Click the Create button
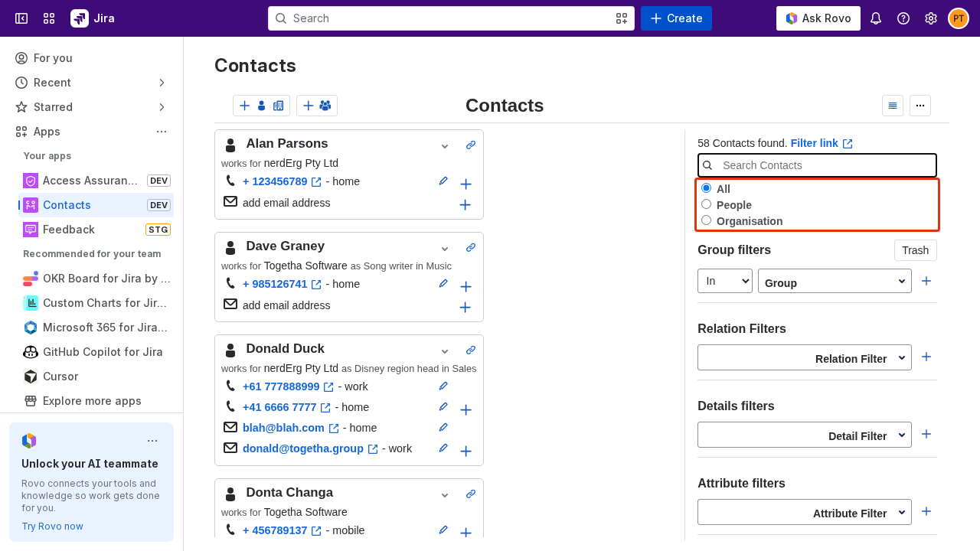Image resolution: width=980 pixels, height=551 pixels. [x=676, y=18]
